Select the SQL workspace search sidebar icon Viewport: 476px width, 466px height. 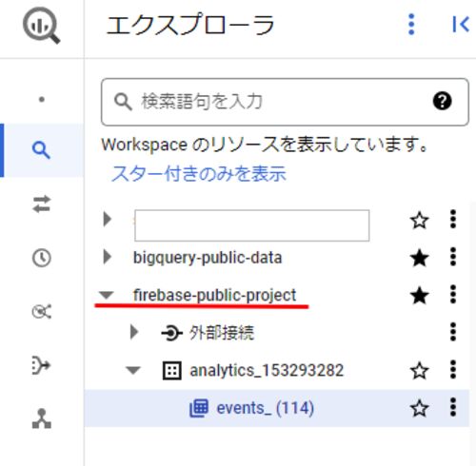41,150
